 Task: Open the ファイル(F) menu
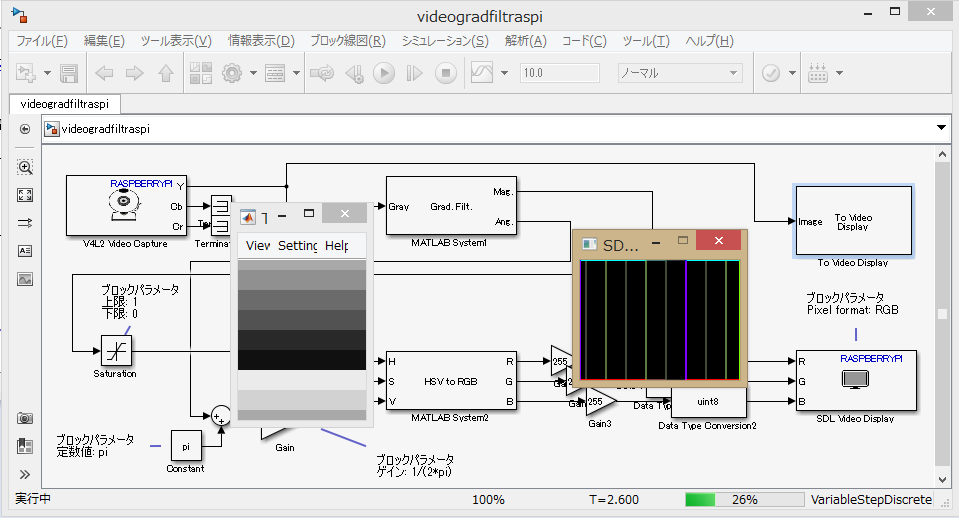[42, 41]
